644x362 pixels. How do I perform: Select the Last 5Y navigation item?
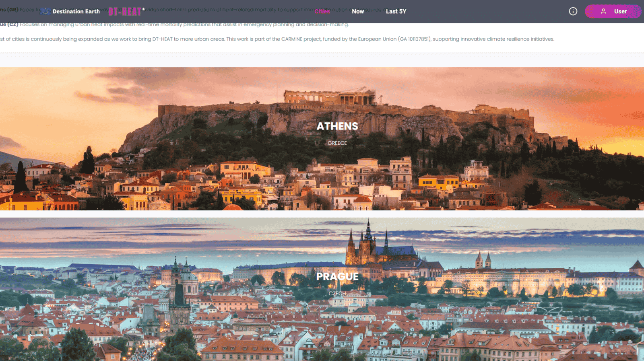pos(396,11)
